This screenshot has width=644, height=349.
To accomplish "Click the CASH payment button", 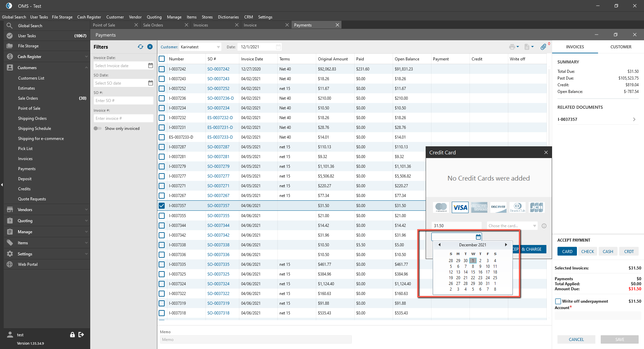I will coord(608,251).
